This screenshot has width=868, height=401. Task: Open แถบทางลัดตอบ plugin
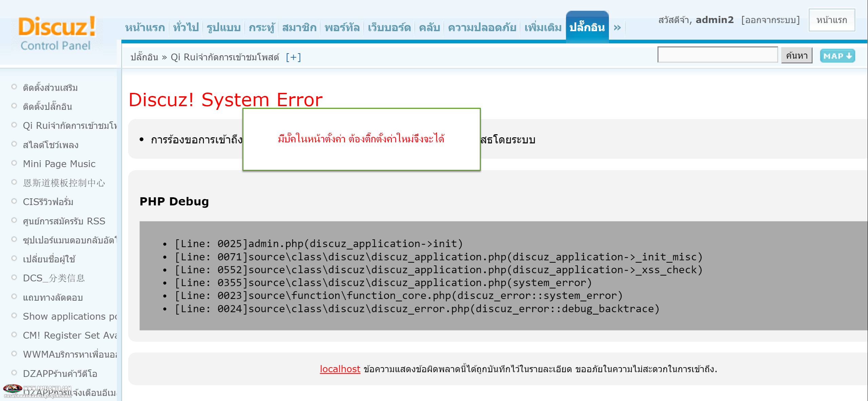point(53,297)
